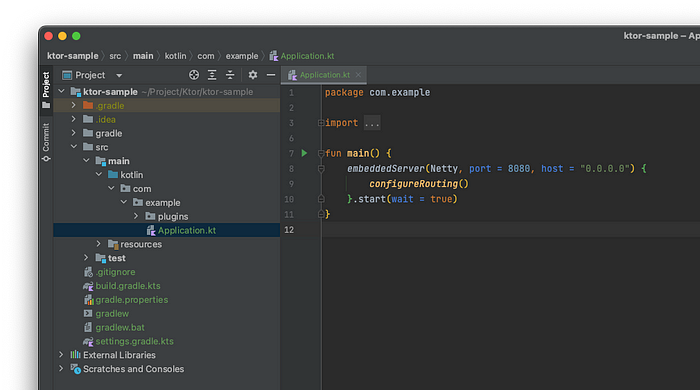The image size is (700, 390).
Task: Collapse the kotlin folder
Action: pyautogui.click(x=99, y=174)
